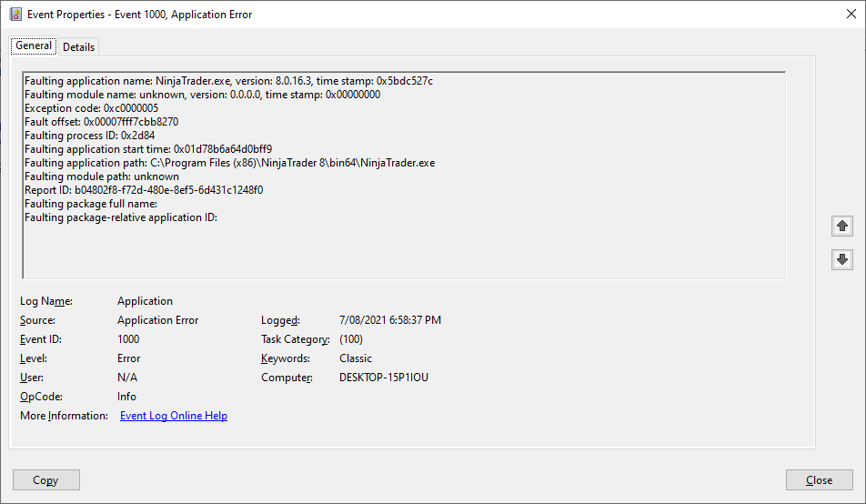866x504 pixels.
Task: Click the More Information label
Action: tap(64, 416)
